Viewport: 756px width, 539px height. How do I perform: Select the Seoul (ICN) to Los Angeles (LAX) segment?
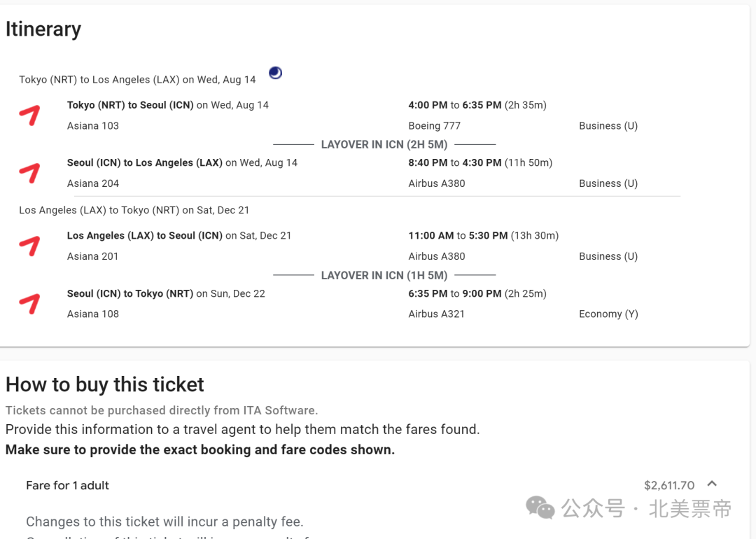[144, 162]
